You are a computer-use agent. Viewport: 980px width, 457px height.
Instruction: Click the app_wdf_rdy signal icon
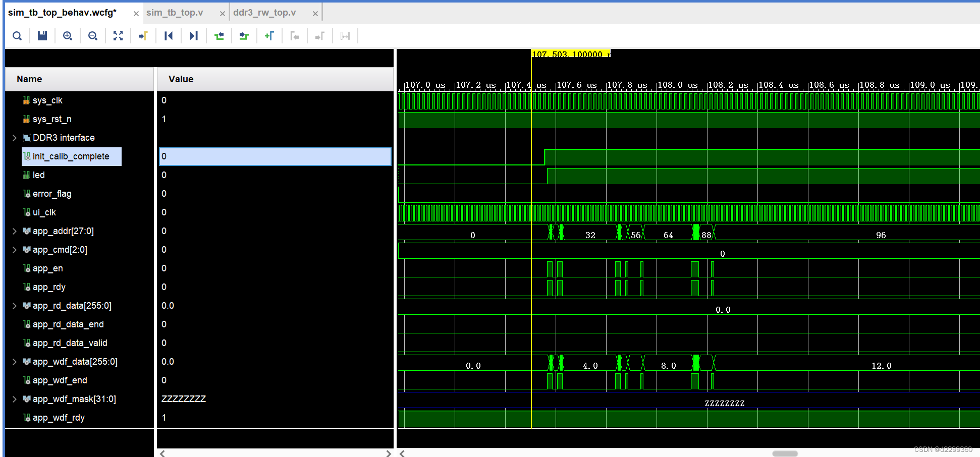(x=26, y=418)
